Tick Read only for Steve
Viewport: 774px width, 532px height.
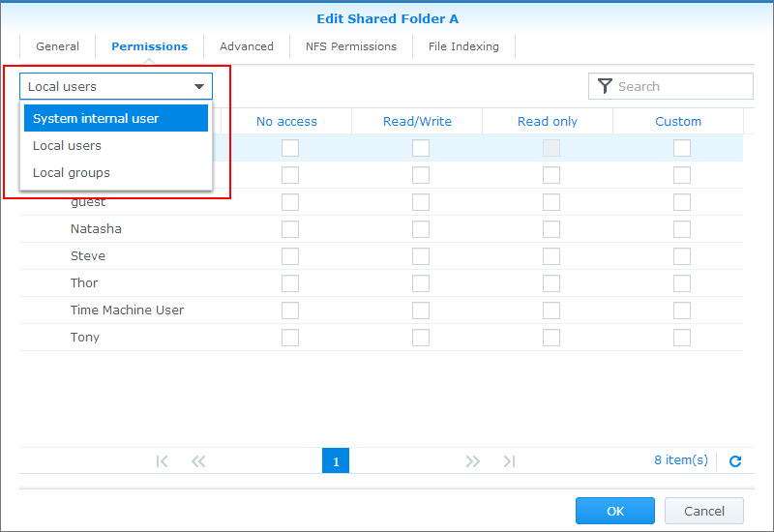click(x=551, y=256)
